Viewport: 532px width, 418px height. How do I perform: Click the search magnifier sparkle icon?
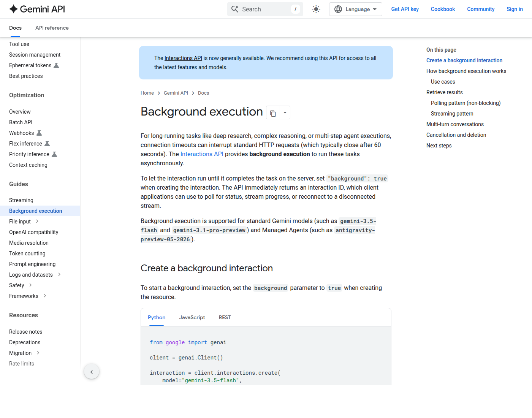tap(235, 9)
